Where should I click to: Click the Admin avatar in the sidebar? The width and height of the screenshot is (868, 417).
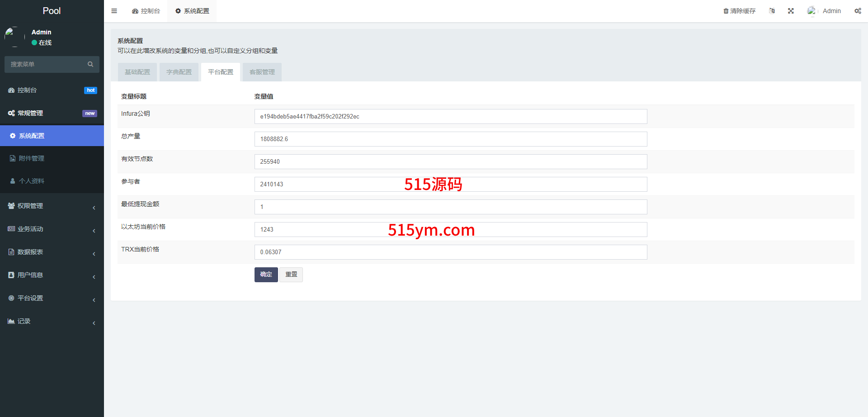[14, 37]
